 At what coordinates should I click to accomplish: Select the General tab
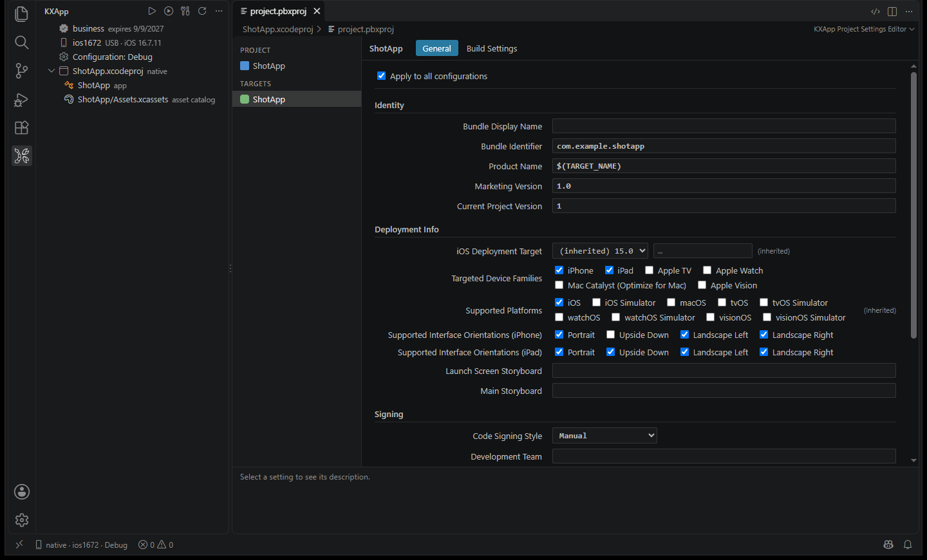(x=436, y=48)
